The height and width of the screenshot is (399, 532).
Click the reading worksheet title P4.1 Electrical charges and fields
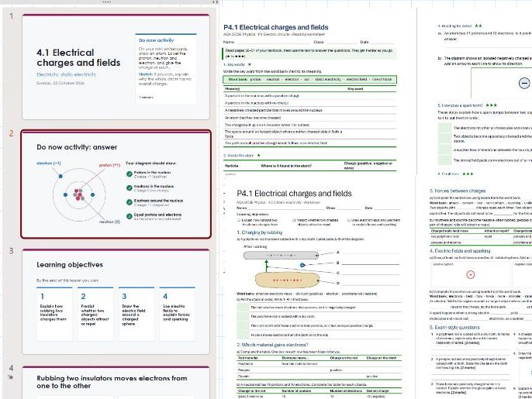pos(276,27)
